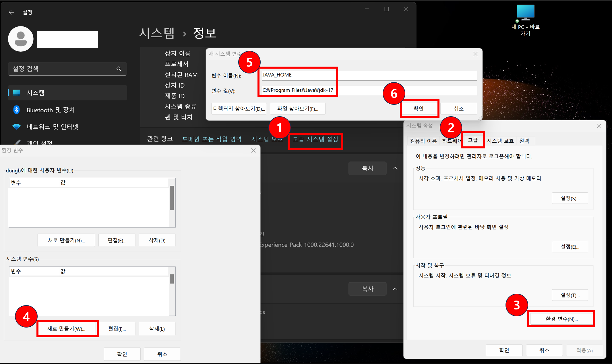
Task: Close the 새 시스템 변수 dialog
Action: click(475, 54)
